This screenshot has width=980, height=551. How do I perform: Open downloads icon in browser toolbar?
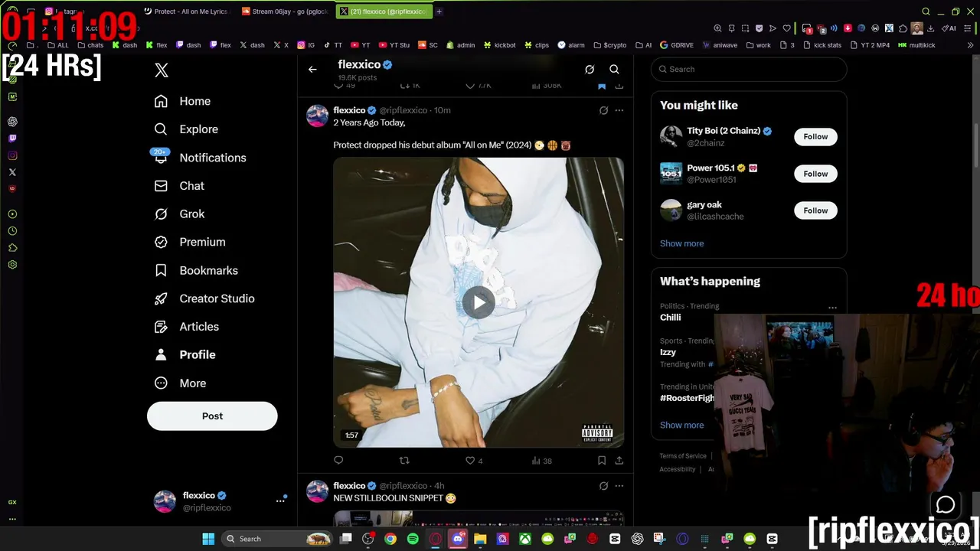[x=930, y=28]
